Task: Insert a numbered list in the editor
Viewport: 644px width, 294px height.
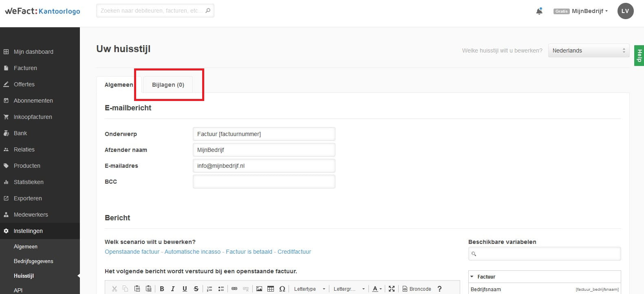Action: [210, 289]
